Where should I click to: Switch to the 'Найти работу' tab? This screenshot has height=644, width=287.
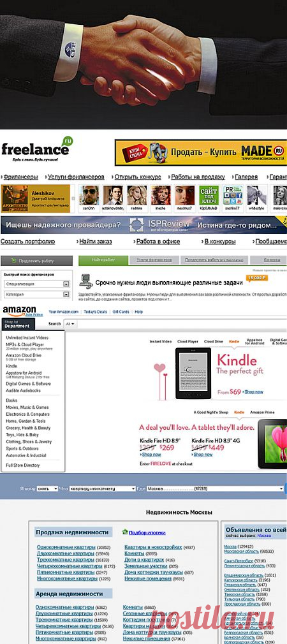103,260
